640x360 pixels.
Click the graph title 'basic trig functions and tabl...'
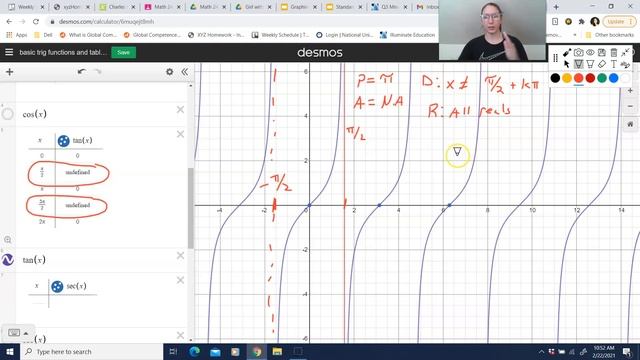coord(63,52)
